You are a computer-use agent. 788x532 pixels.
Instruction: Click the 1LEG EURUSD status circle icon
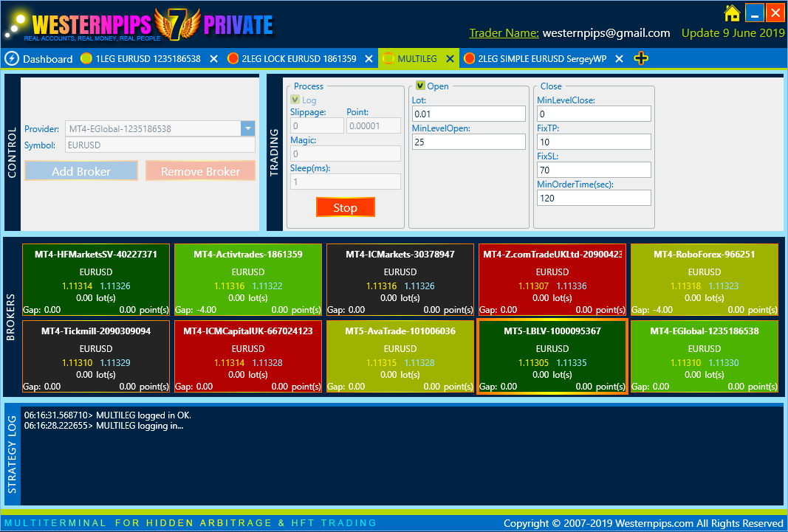pyautogui.click(x=86, y=59)
